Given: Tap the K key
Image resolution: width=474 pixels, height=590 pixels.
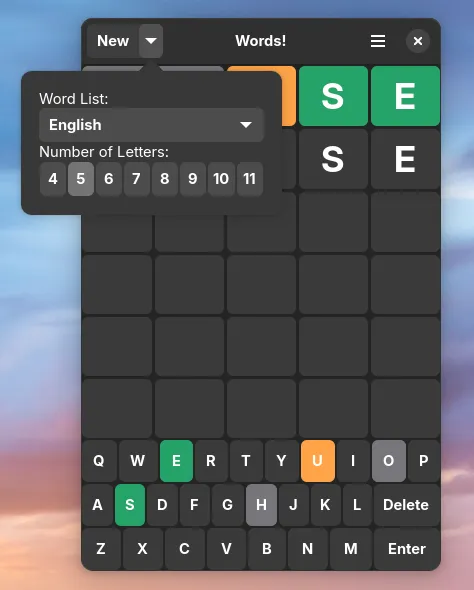Looking at the screenshot, I should click(x=326, y=505).
